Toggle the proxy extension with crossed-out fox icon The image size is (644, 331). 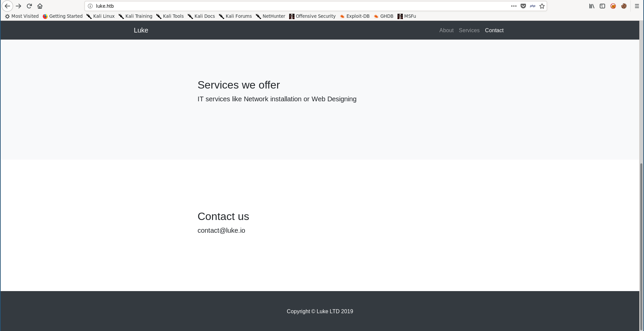click(613, 6)
